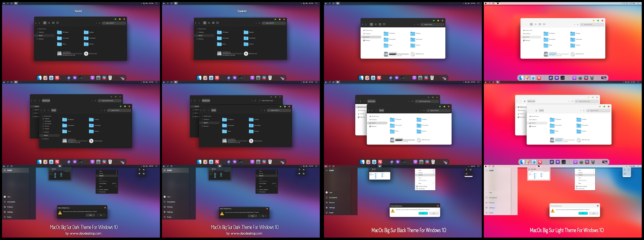Select list view icon in Round window toolbar
Screen dimensions: 644x240
tap(49, 23)
